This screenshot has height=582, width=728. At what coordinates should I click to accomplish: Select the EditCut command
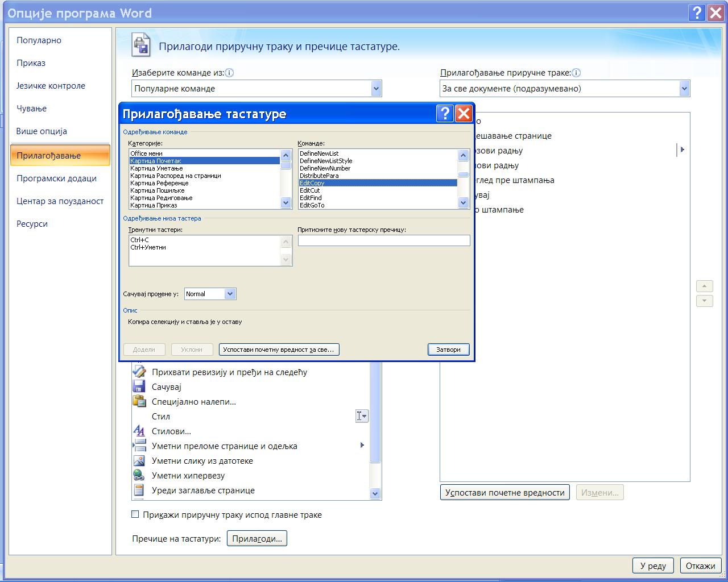(x=378, y=190)
